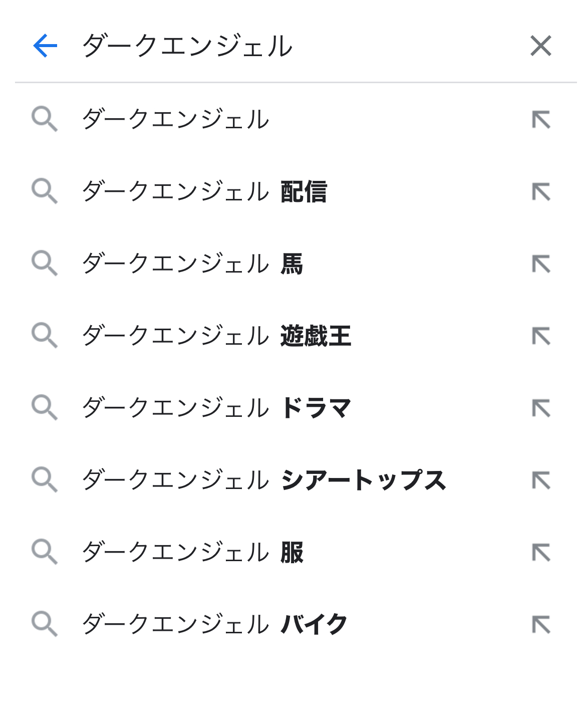Tap the blue back arrow
The image size is (586, 728).
pyautogui.click(x=45, y=46)
